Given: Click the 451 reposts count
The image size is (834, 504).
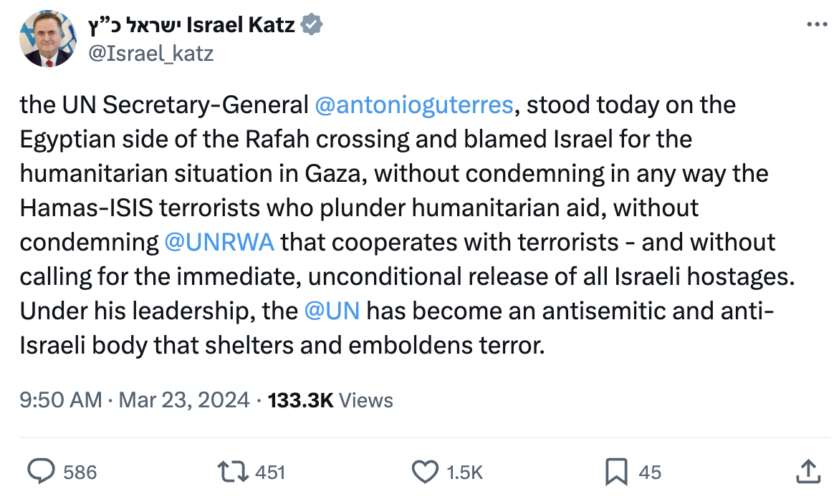Looking at the screenshot, I should (270, 472).
